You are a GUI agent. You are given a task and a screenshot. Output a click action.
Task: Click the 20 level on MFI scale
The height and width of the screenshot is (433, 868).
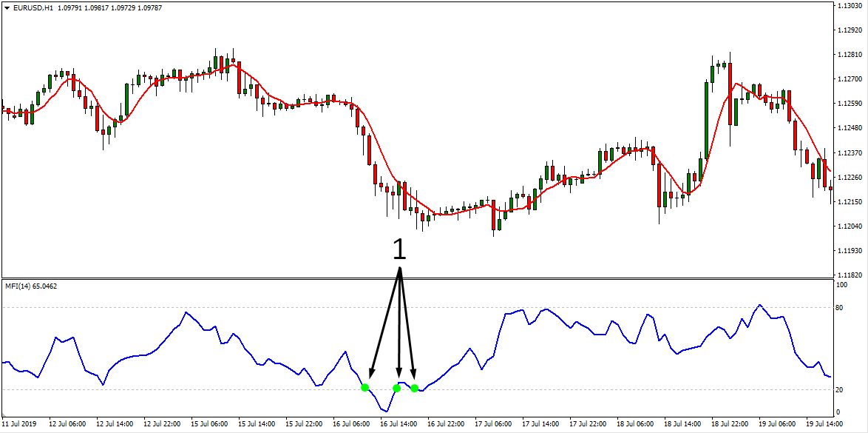click(x=840, y=390)
